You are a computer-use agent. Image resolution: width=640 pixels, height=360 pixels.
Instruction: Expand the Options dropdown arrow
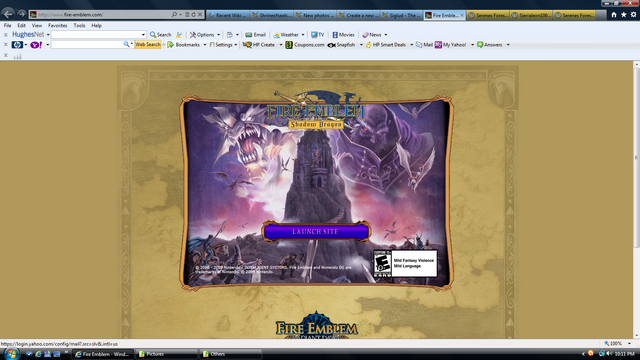coord(218,35)
